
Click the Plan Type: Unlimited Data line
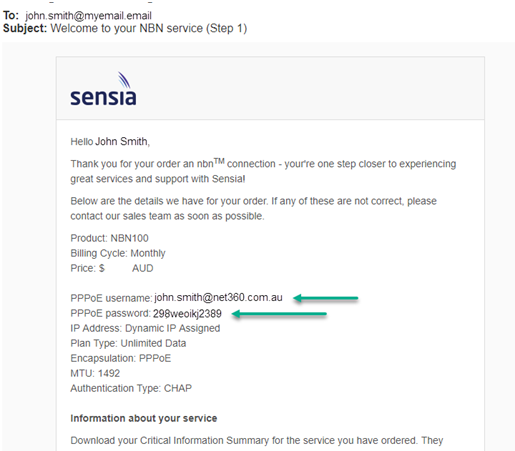click(128, 343)
